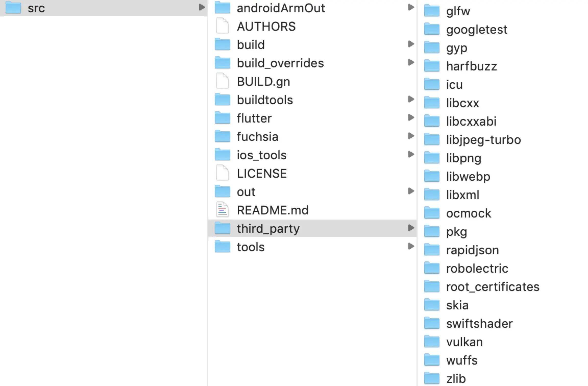Select the root_certificates folder name

tap(493, 287)
